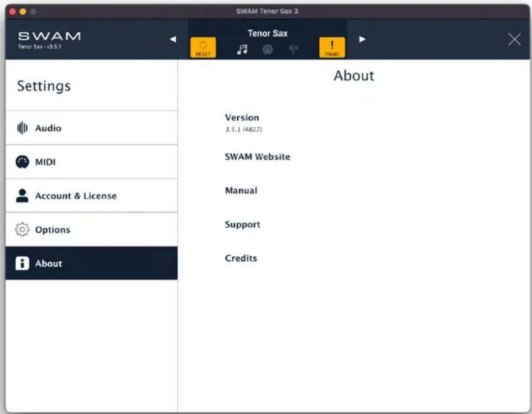Open the Support link

(243, 225)
